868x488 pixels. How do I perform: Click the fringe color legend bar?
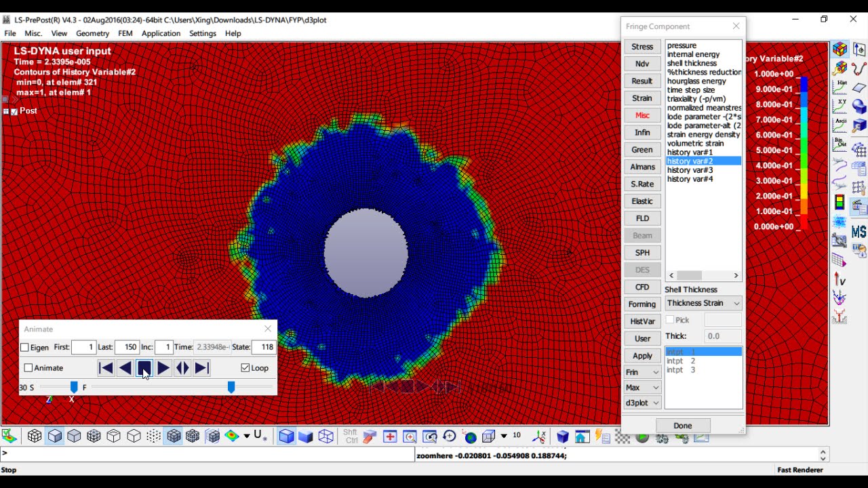pos(804,153)
